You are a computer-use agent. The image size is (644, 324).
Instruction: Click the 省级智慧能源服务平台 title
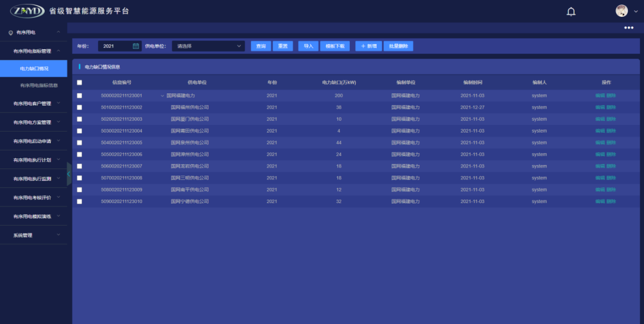pos(89,11)
